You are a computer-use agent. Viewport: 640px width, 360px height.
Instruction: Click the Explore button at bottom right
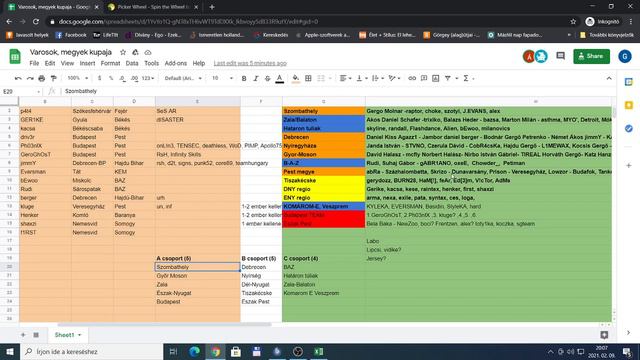coord(604,335)
